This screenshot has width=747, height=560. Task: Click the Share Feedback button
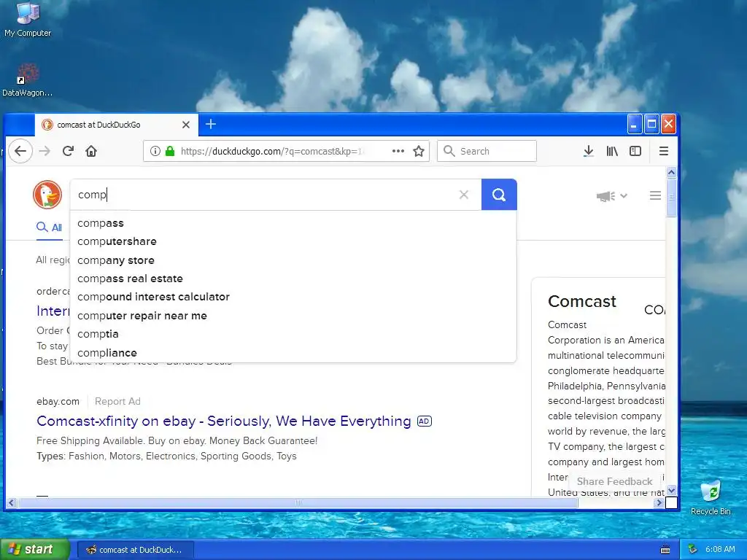coord(614,481)
